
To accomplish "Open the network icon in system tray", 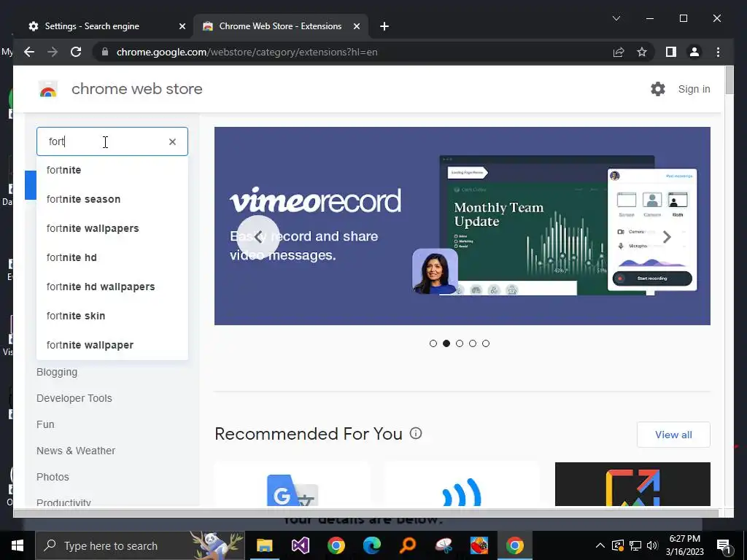I will [635, 545].
